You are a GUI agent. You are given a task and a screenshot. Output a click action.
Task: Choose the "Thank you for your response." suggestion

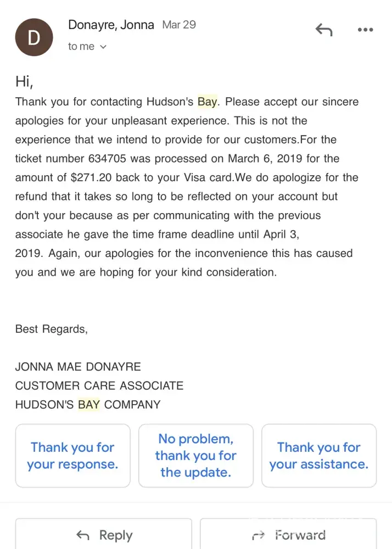click(72, 456)
